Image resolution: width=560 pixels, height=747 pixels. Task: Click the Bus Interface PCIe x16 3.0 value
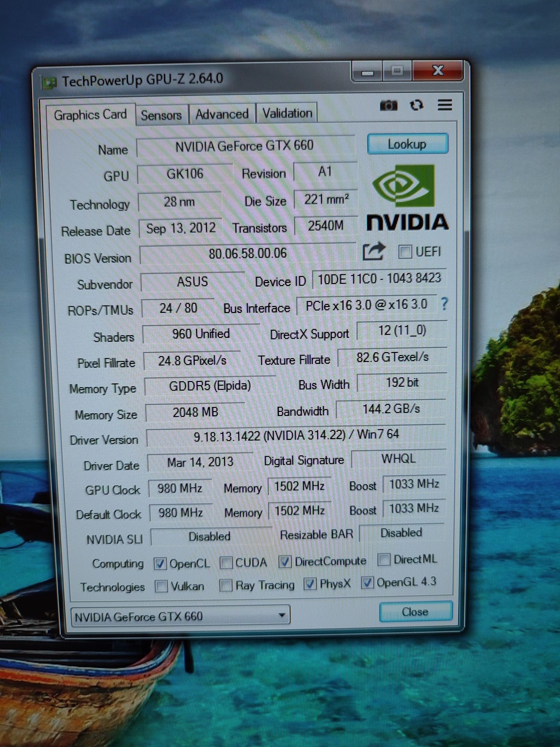click(367, 305)
